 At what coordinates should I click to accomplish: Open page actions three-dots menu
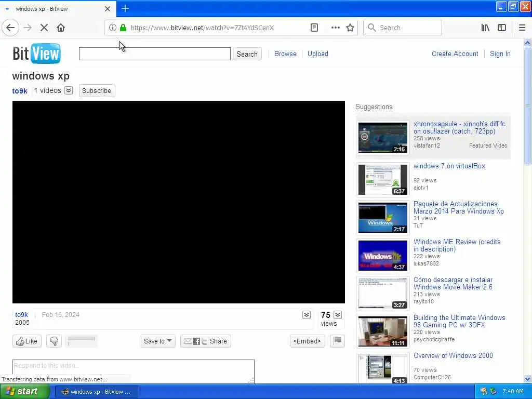[x=335, y=28]
